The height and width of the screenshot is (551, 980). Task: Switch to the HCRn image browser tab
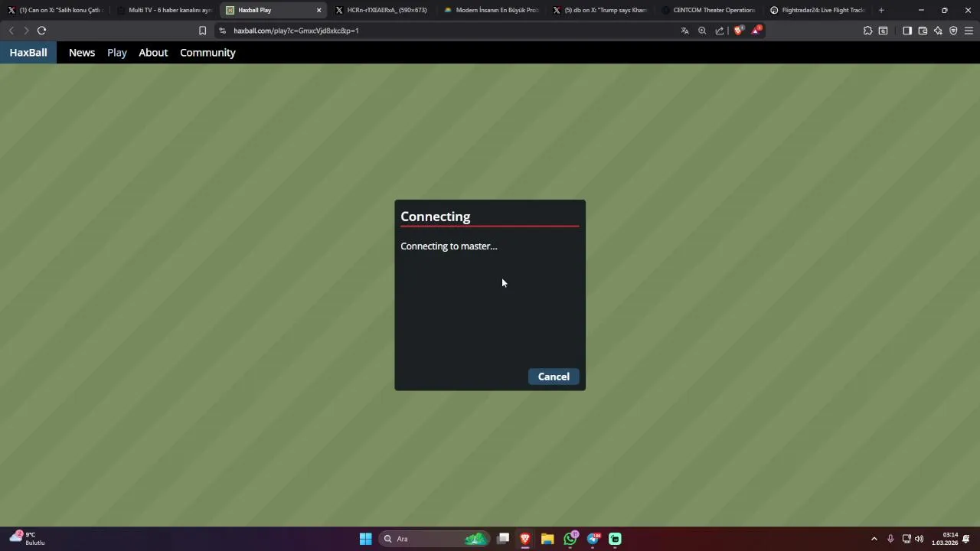click(x=382, y=10)
